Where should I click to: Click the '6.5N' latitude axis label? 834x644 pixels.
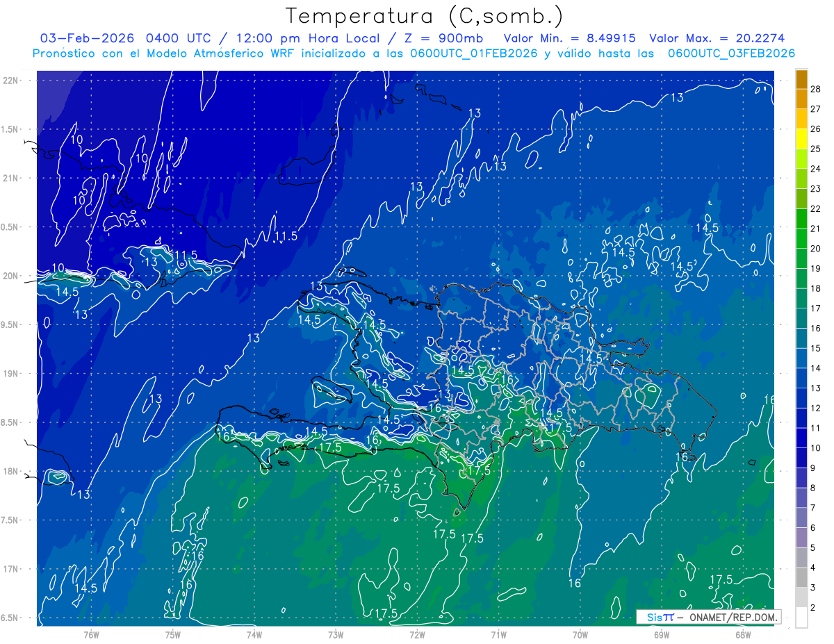[10, 618]
